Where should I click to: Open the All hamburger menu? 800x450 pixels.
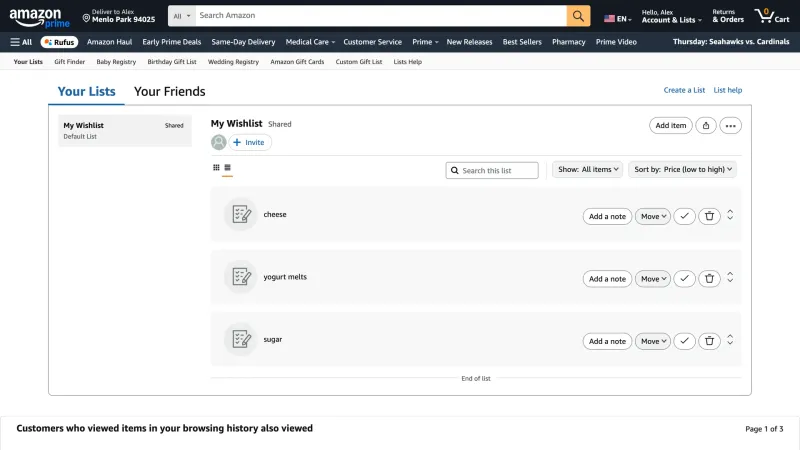pos(21,42)
